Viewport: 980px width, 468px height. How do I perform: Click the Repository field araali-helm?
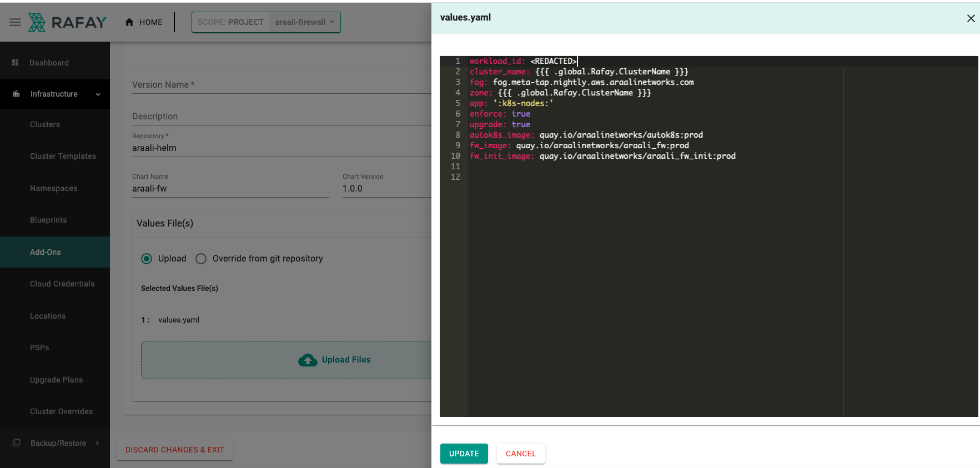point(282,148)
